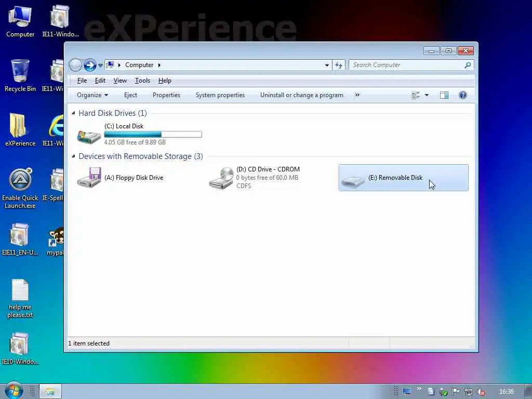
Task: Open the Help question mark button
Action: point(462,95)
